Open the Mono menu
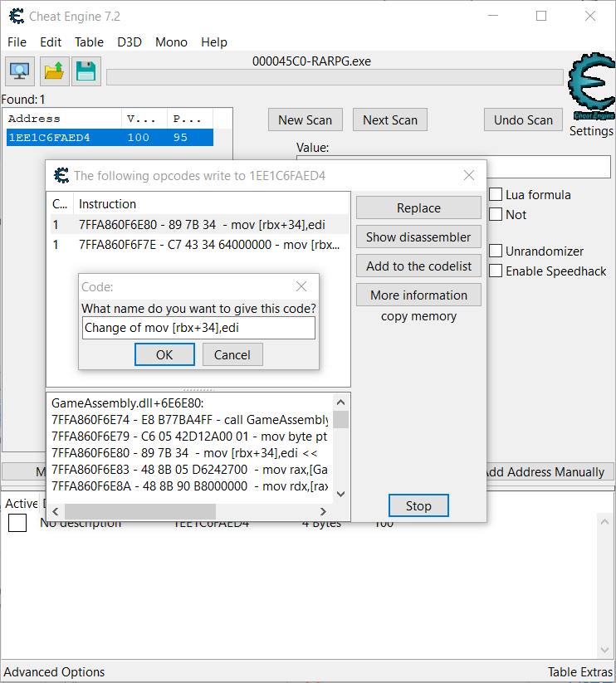This screenshot has width=616, height=683. tap(171, 42)
